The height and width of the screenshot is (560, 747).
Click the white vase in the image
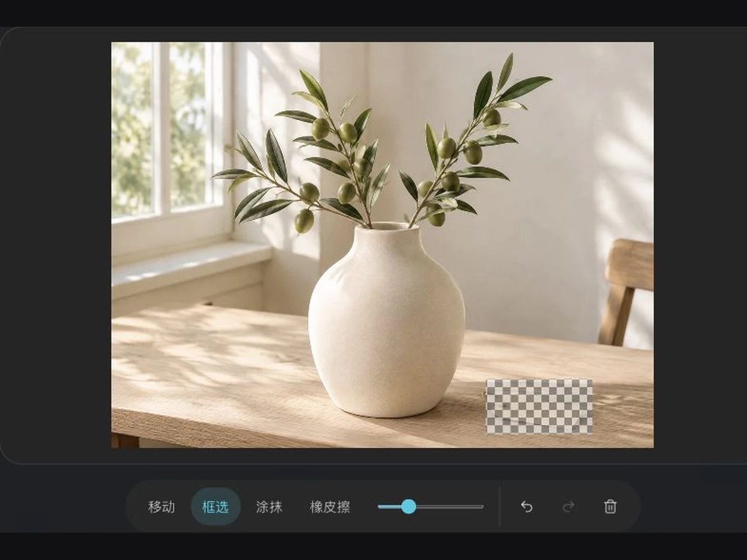coord(387,320)
